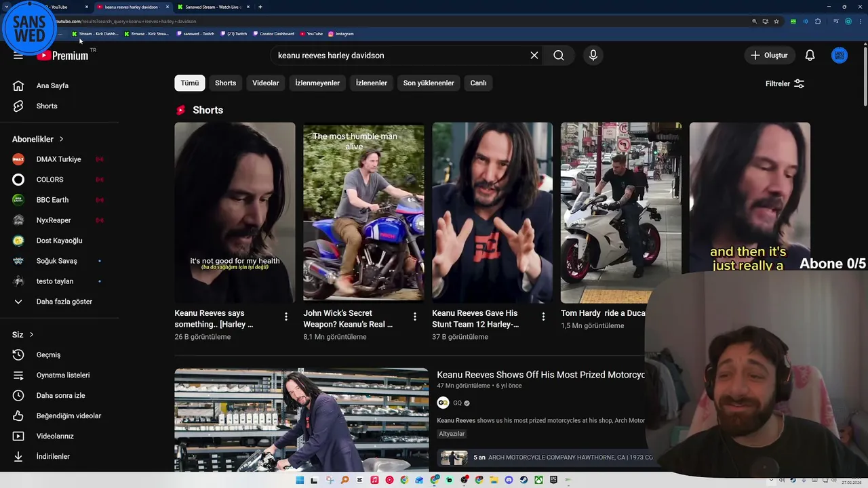Screen dimensions: 868x488
Task: Open the account avatar menu
Action: [840, 56]
